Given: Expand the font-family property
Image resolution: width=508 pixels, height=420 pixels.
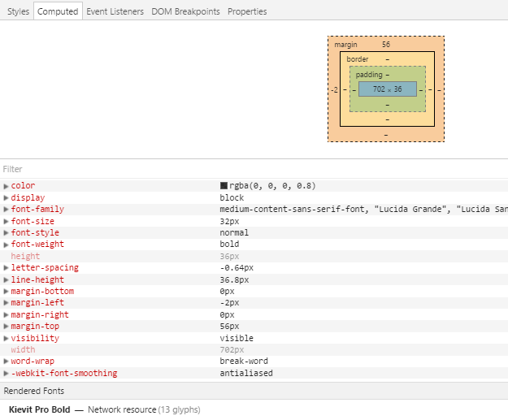Looking at the screenshot, I should [7, 210].
